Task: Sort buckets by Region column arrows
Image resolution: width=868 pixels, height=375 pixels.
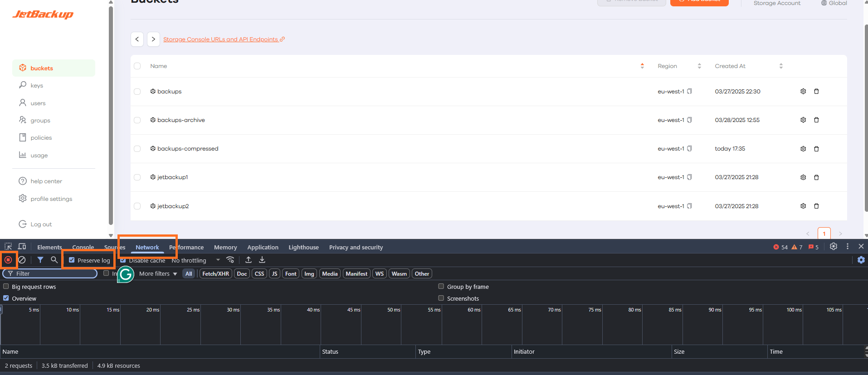Action: (699, 66)
